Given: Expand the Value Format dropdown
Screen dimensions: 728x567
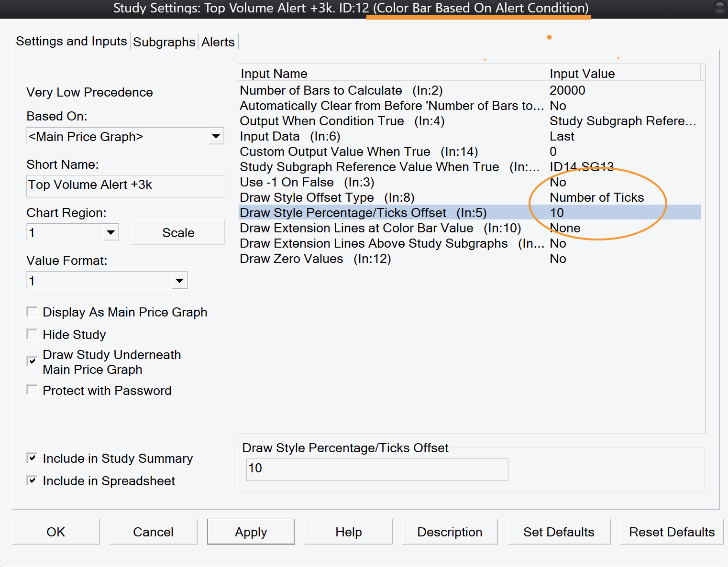Looking at the screenshot, I should (x=179, y=281).
